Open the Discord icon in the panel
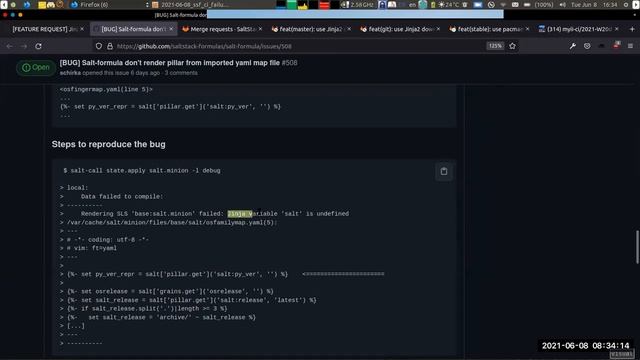Image resolution: width=640 pixels, height=360 pixels. pos(51,4)
